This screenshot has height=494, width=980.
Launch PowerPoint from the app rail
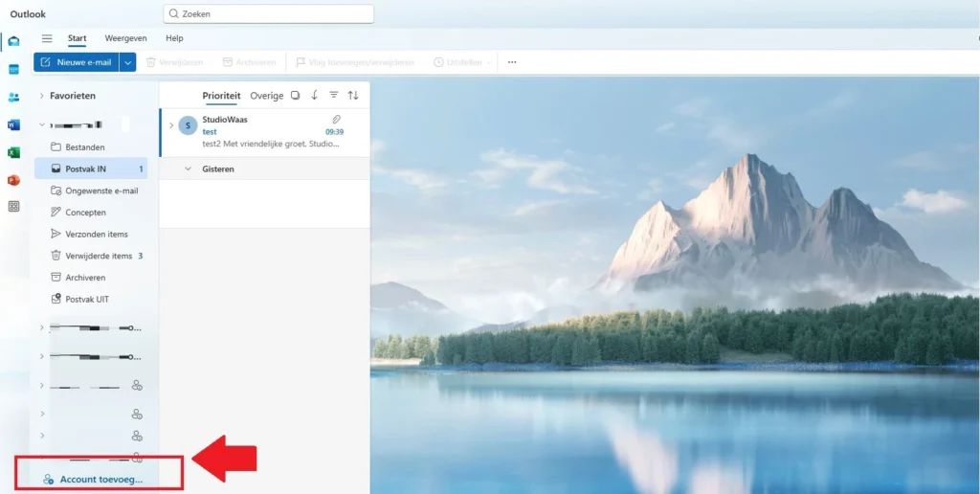13,180
